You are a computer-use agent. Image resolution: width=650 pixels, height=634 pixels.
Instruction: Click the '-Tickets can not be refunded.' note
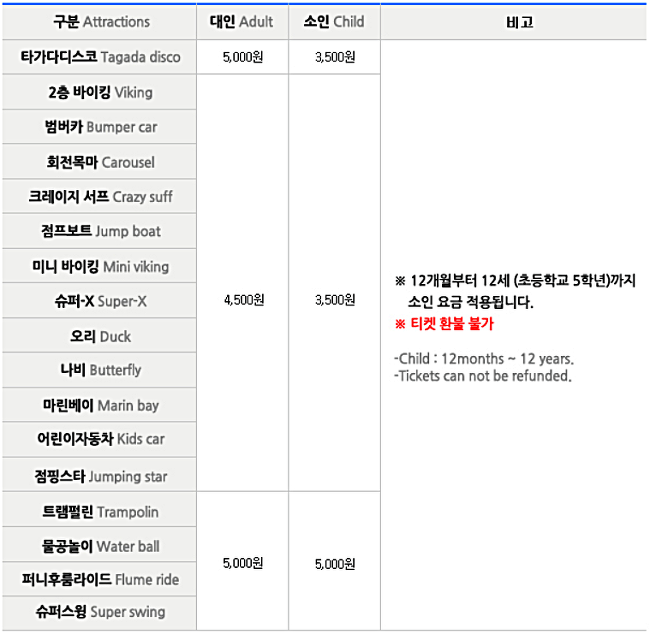tap(483, 376)
